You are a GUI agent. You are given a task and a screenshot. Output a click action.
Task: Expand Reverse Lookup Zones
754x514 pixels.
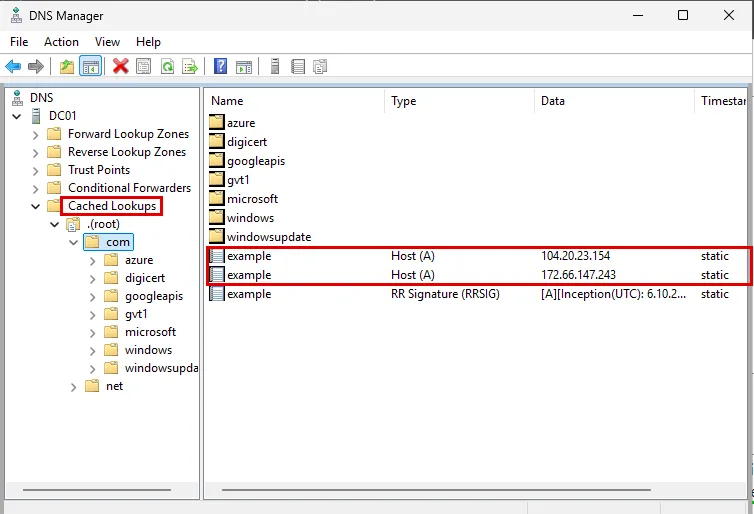point(35,153)
